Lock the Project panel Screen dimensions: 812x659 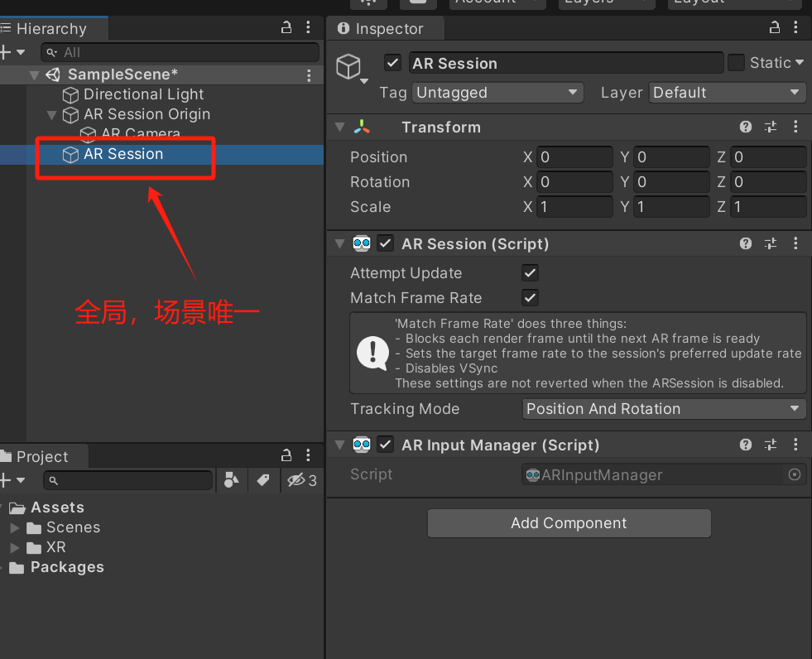coord(286,455)
